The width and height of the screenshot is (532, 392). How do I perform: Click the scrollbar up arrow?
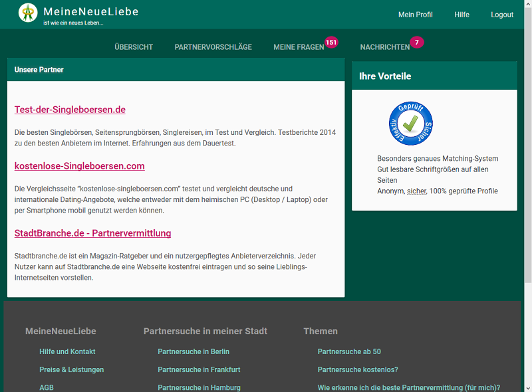tap(528, 3)
